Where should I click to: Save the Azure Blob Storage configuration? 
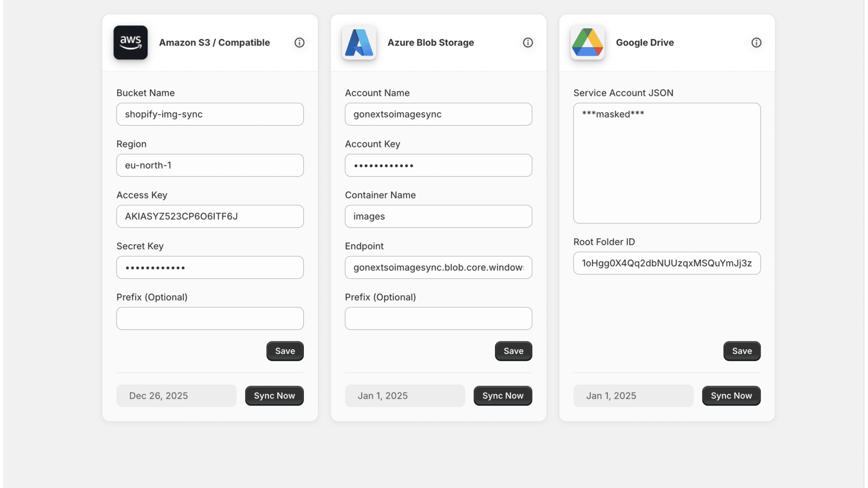coord(513,351)
